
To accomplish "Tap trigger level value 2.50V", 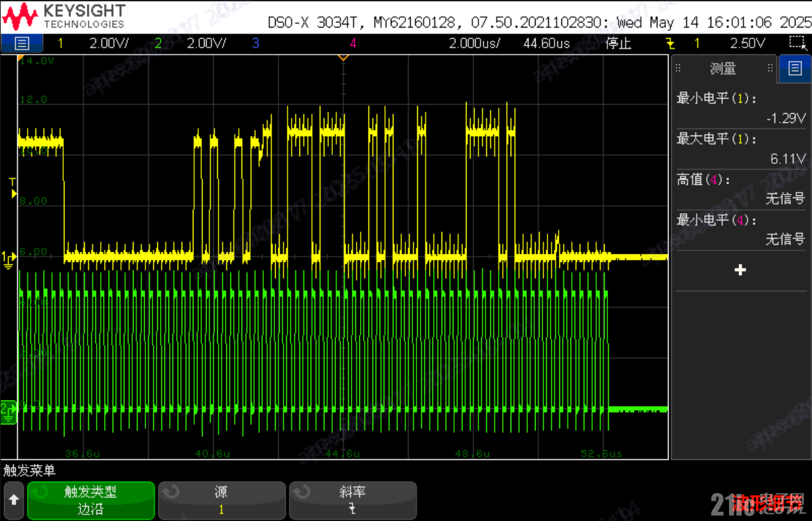I will pyautogui.click(x=748, y=44).
